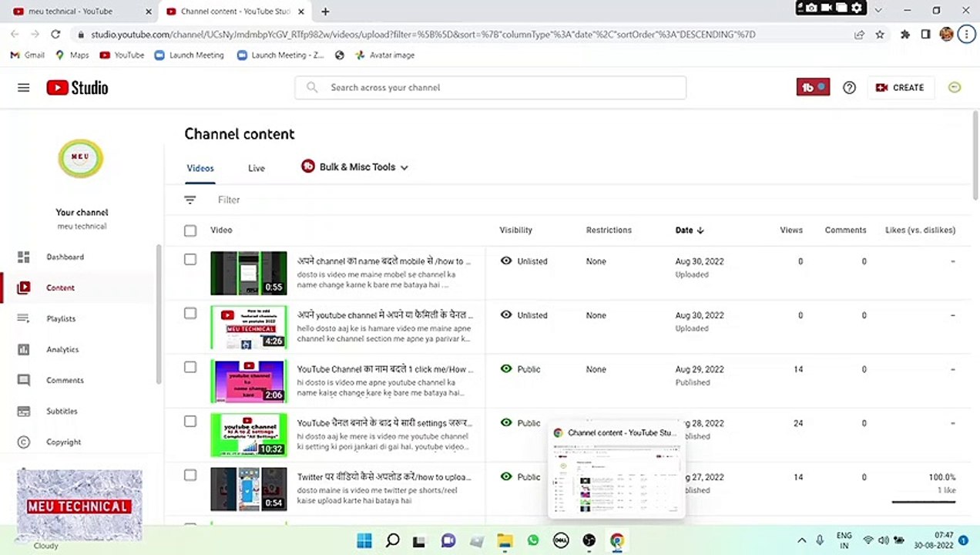The width and height of the screenshot is (980, 555).
Task: Click the YouTube Studio logo
Action: tap(77, 88)
